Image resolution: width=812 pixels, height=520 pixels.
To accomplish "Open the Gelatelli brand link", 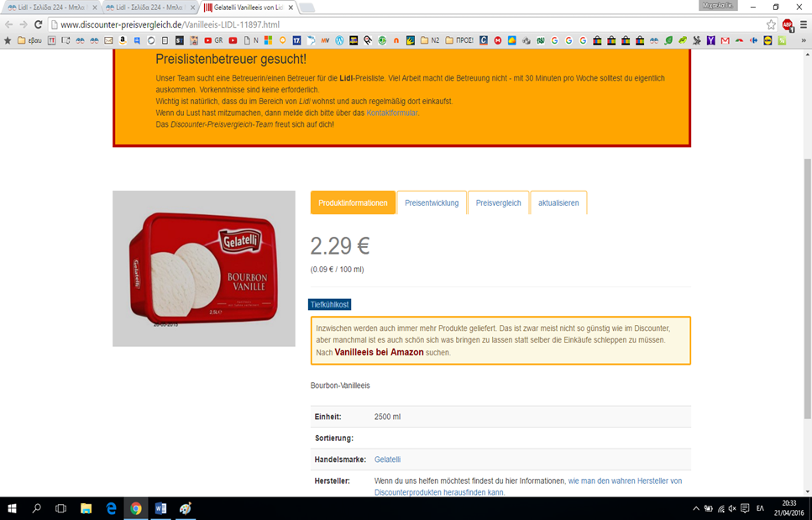I will click(387, 460).
